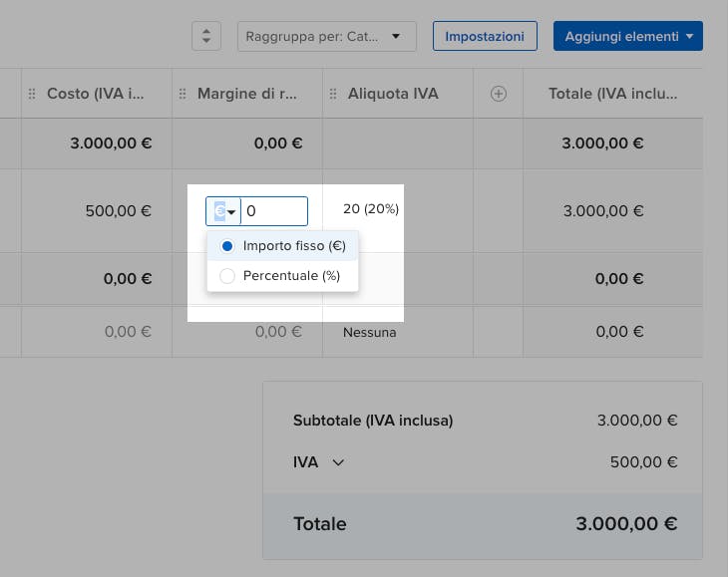The width and height of the screenshot is (728, 577).
Task: Open the Raggruppa per dropdown
Action: click(x=326, y=37)
